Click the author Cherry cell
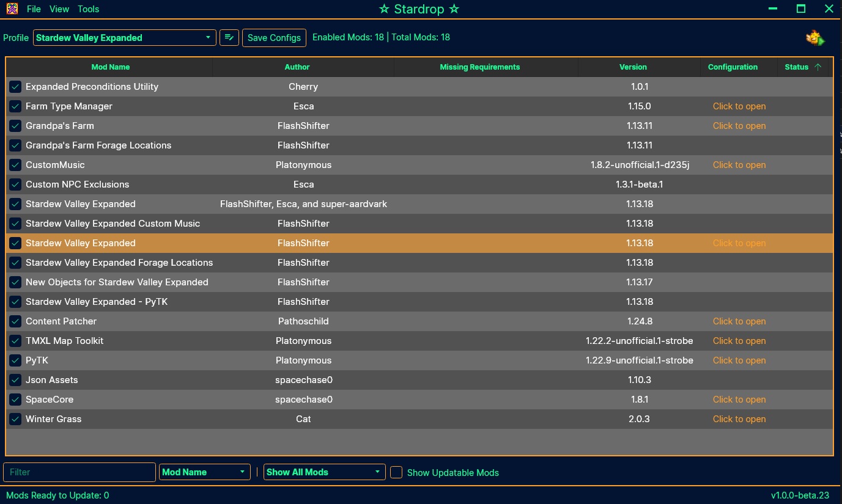 click(x=303, y=87)
